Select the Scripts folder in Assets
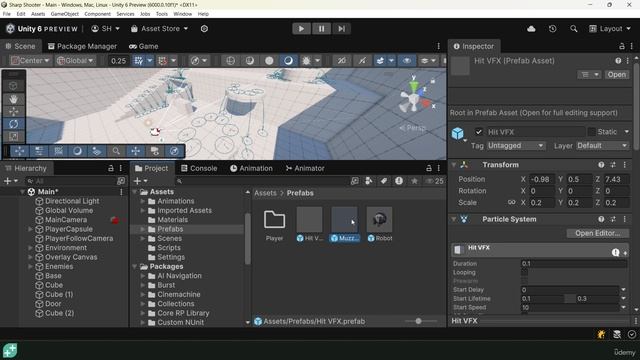Viewport: 640px width, 360px height. click(169, 248)
